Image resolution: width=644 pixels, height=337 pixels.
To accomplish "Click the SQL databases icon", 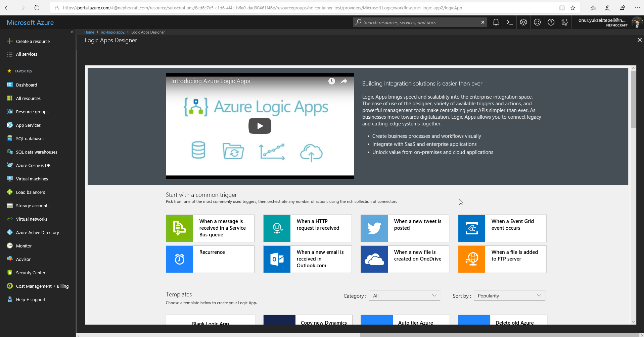I will coord(10,138).
